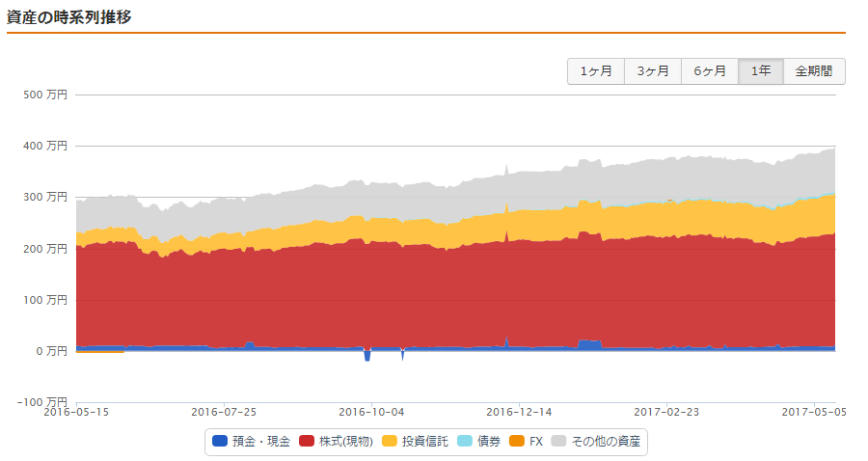This screenshot has height=461, width=868.
Task: Select the 1ヶ月 period button
Action: click(x=596, y=71)
